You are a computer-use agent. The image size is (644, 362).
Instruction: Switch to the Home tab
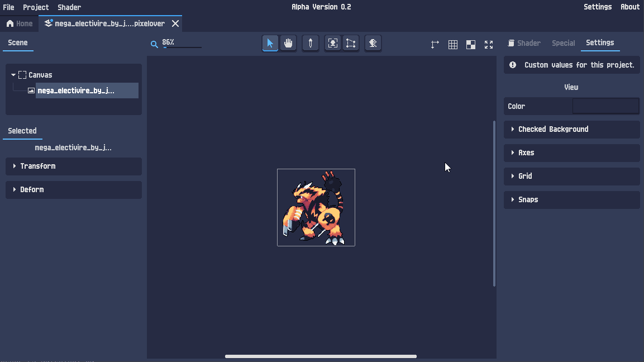(x=20, y=23)
